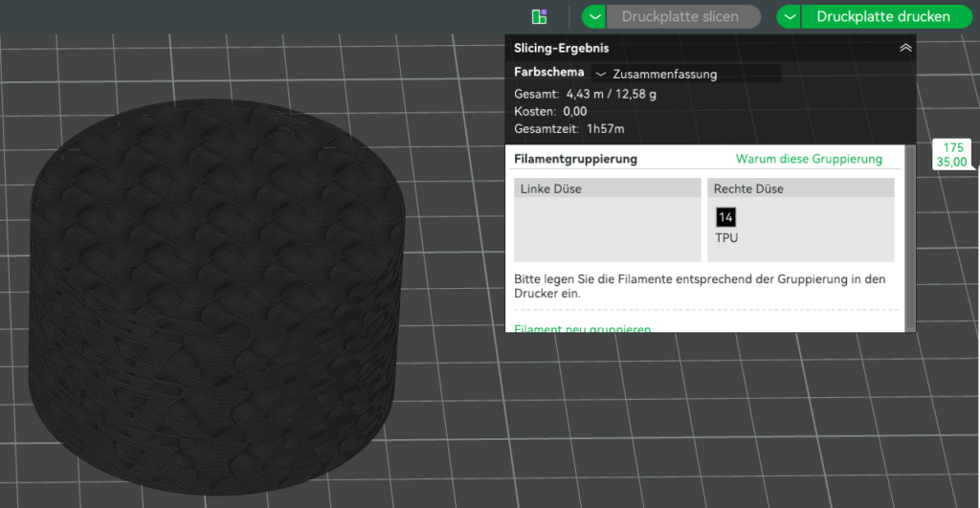The image size is (980, 508).
Task: Click the Filamentgruppierung heading
Action: 575,159
